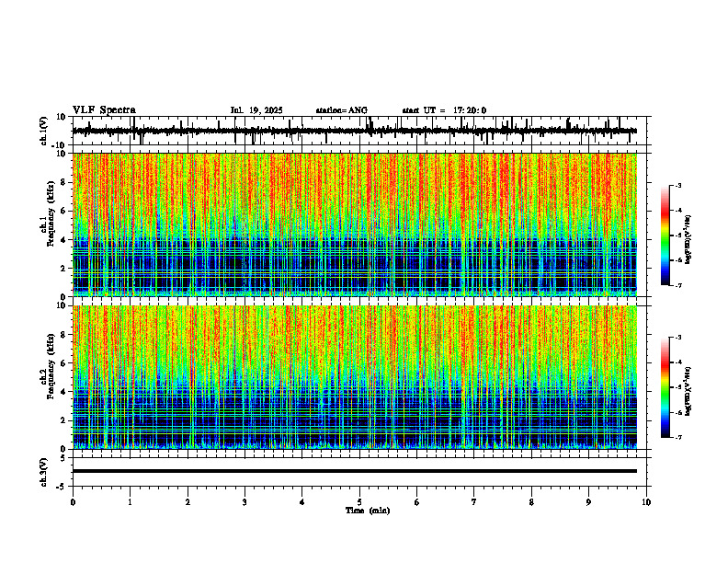This screenshot has width=728, height=563.
Task: Click the ch.1 "Frequency (kHz)" axis label
Action: click(51, 215)
